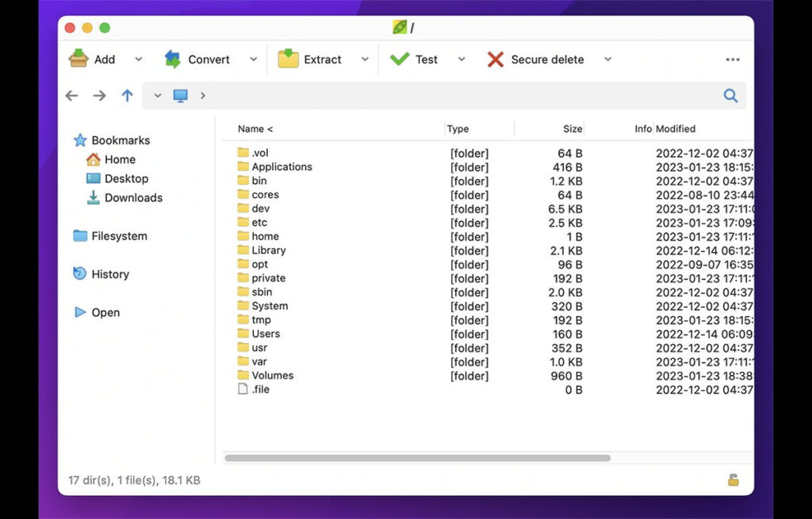812x519 pixels.
Task: Click the Add archive toolbar icon
Action: [x=79, y=59]
